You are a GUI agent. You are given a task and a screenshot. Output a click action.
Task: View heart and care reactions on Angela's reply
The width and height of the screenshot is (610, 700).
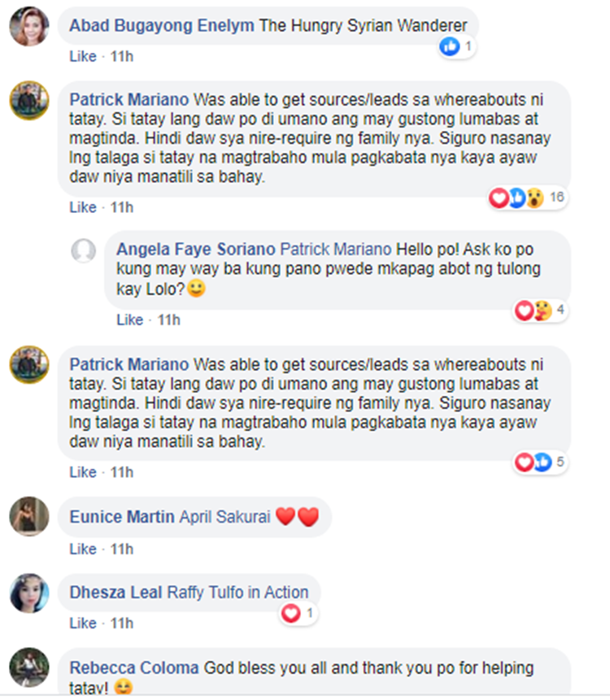pos(540,311)
